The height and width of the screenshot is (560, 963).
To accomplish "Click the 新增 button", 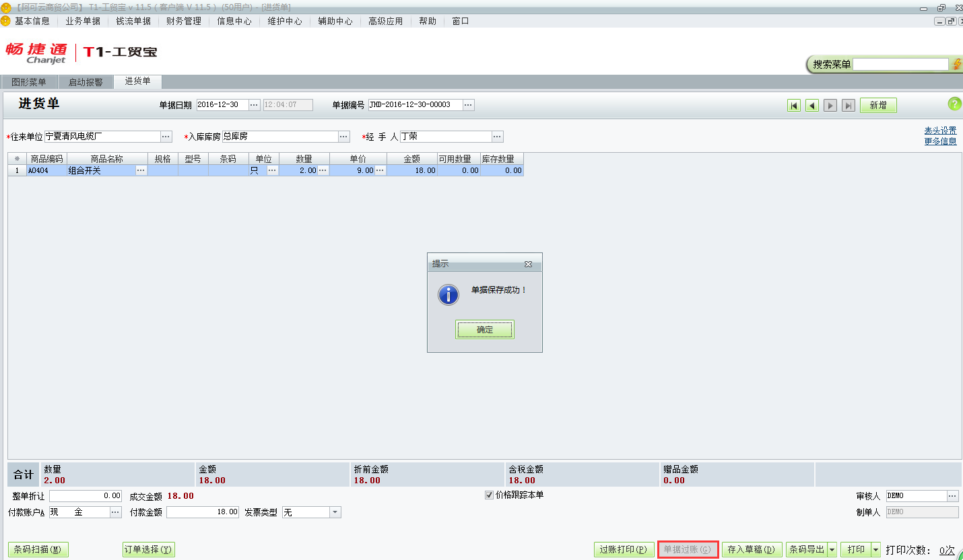I will (x=877, y=105).
